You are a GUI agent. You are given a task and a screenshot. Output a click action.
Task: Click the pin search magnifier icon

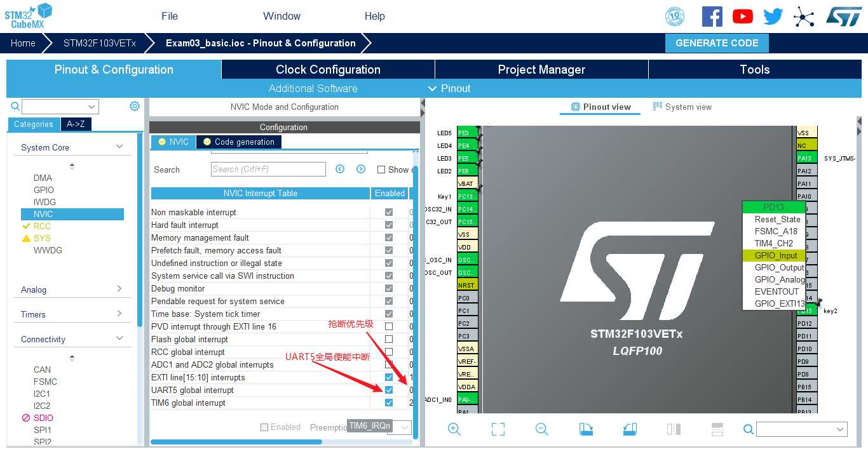pos(749,429)
